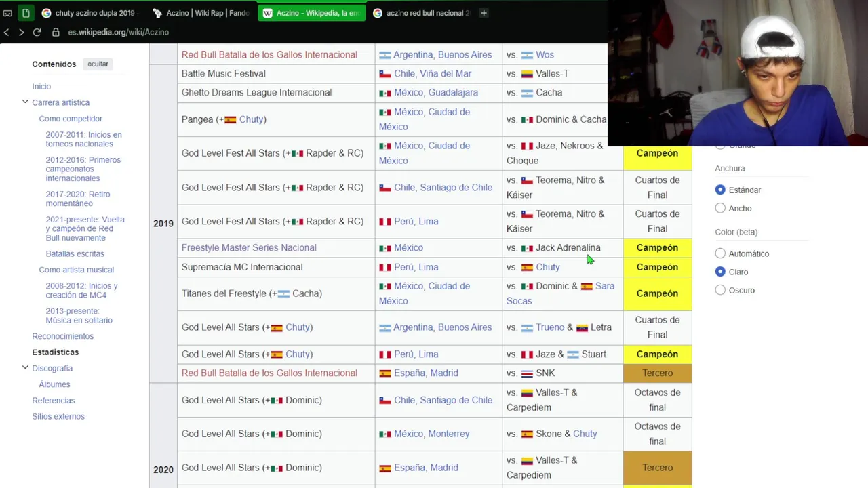Click the webcam video overlay
The image size is (868, 488).
(738, 73)
